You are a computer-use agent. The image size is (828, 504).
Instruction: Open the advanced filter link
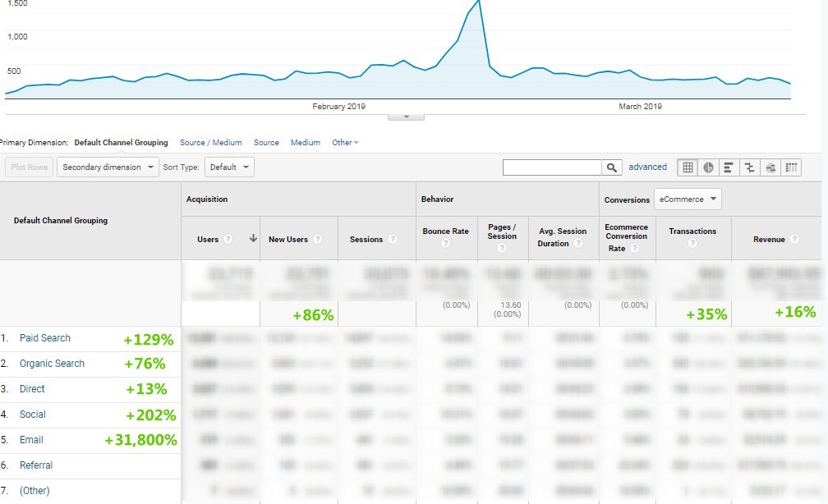(647, 167)
